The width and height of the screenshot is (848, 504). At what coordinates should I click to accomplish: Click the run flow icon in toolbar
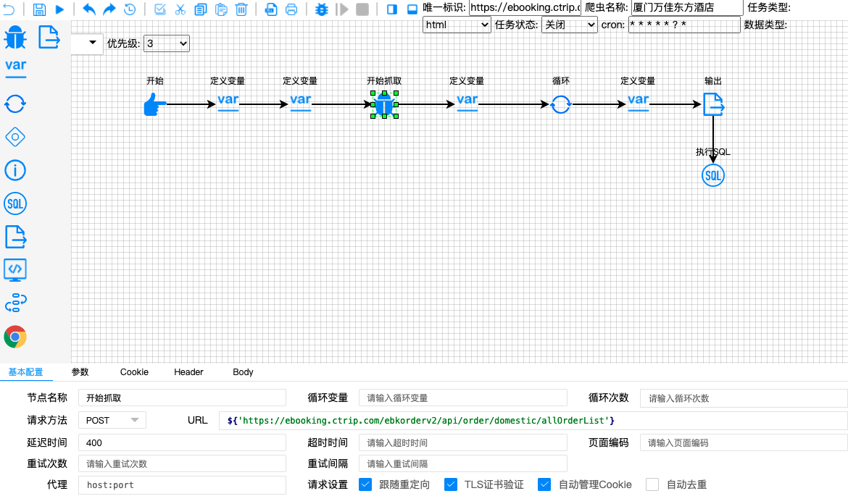(x=59, y=9)
